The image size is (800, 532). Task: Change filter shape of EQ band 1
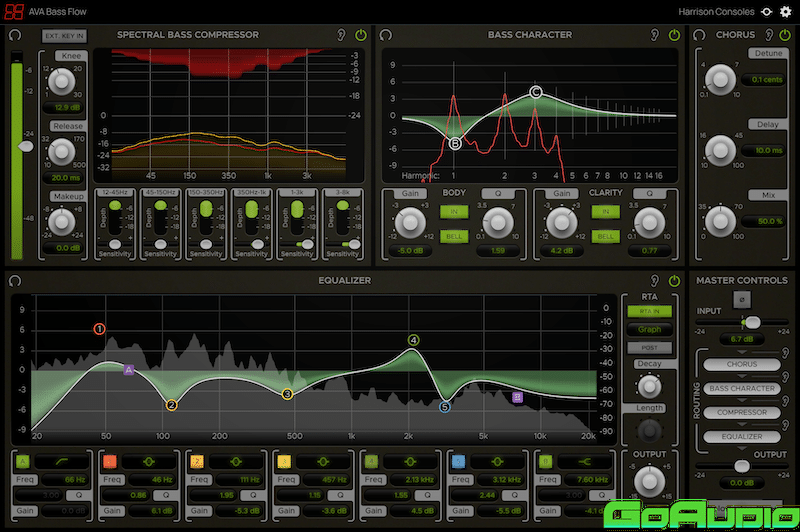[149, 462]
